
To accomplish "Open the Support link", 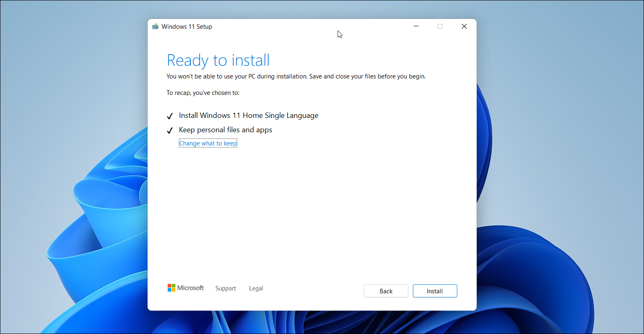I will (226, 288).
